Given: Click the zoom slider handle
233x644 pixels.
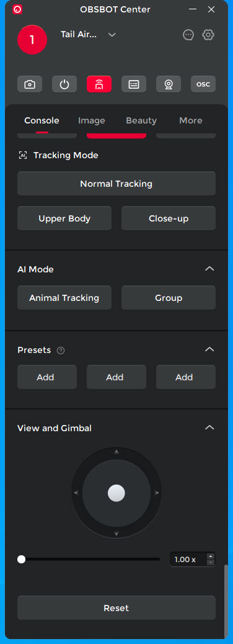Looking at the screenshot, I should click(x=21, y=560).
